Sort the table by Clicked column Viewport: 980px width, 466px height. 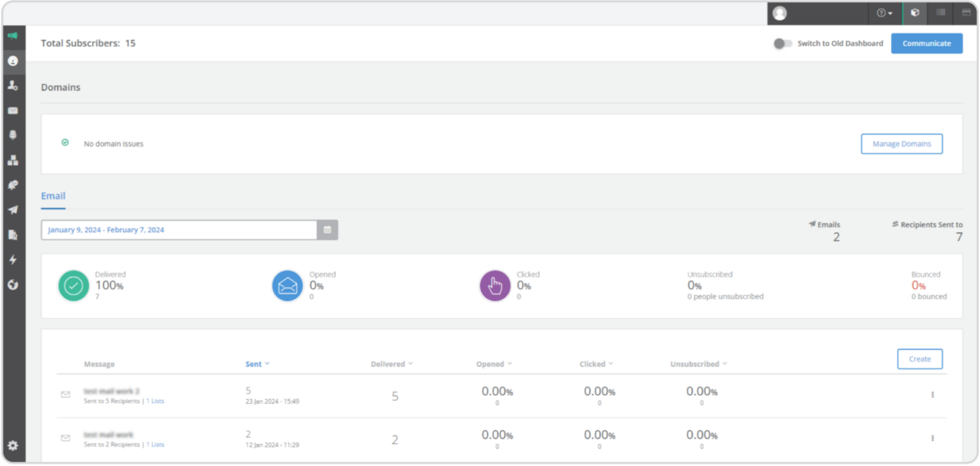tap(596, 364)
